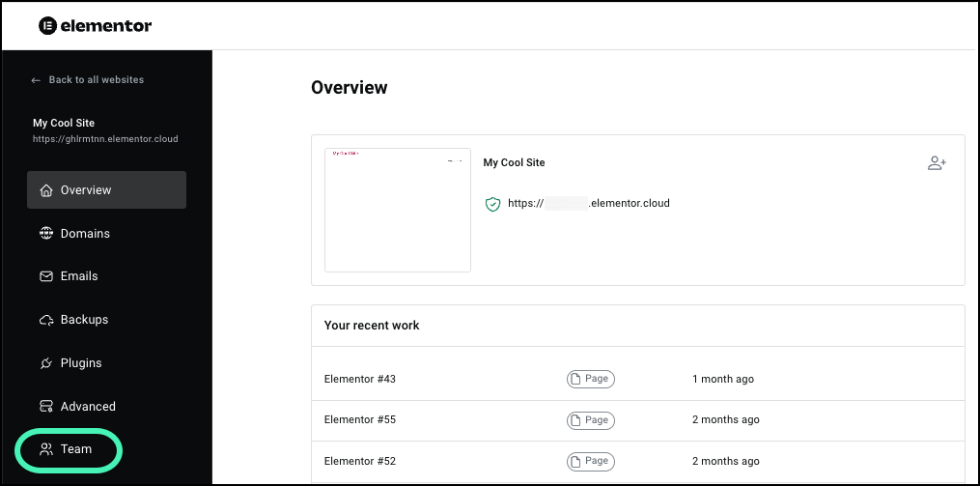Click the Emails envelope icon
Screen dimensions: 980x486
coord(46,275)
